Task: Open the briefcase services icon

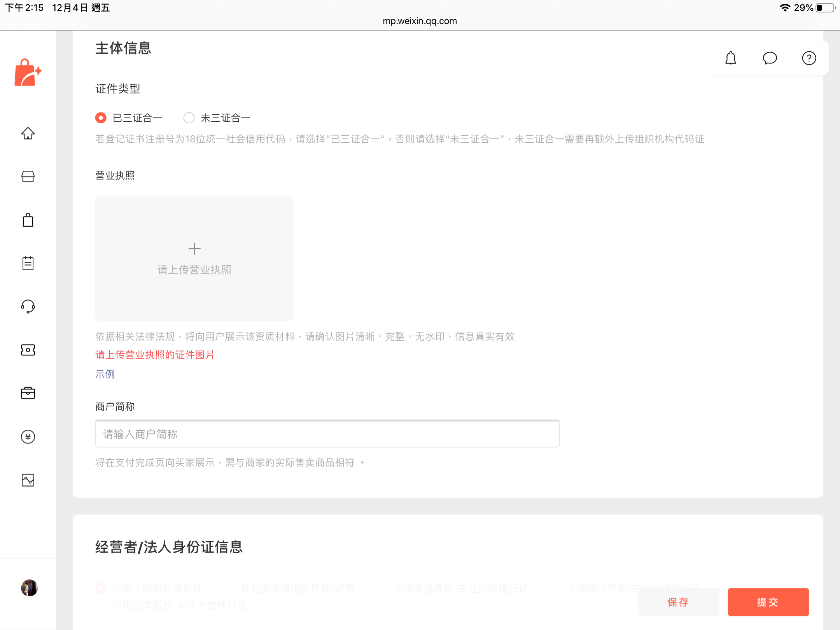Action: (x=28, y=393)
